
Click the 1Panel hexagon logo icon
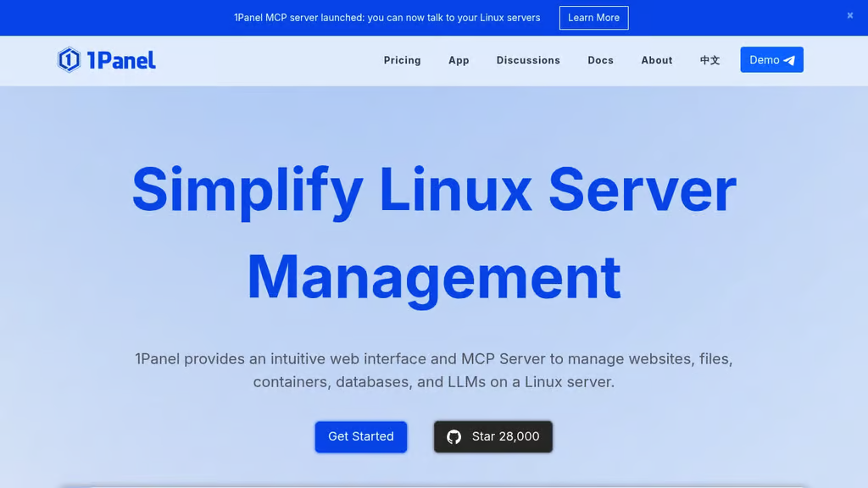click(69, 60)
